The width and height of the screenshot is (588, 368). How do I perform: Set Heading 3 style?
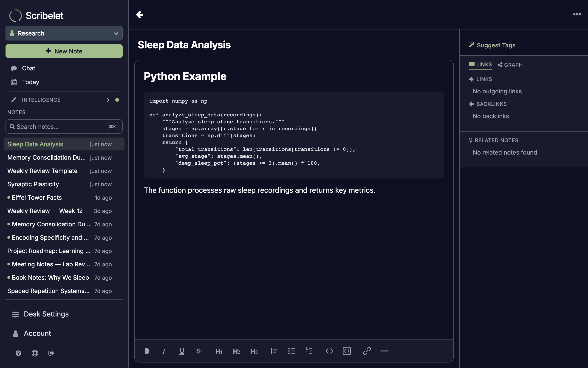point(254,351)
